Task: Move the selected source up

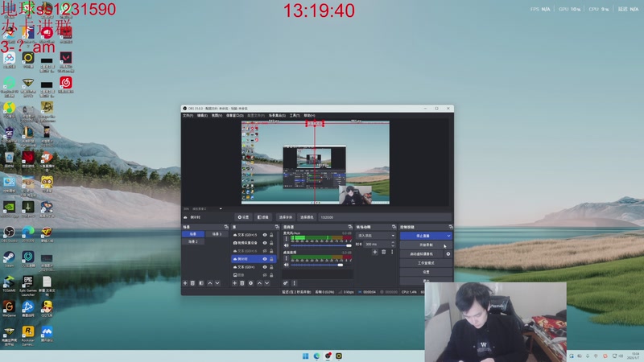Action: [x=259, y=283]
